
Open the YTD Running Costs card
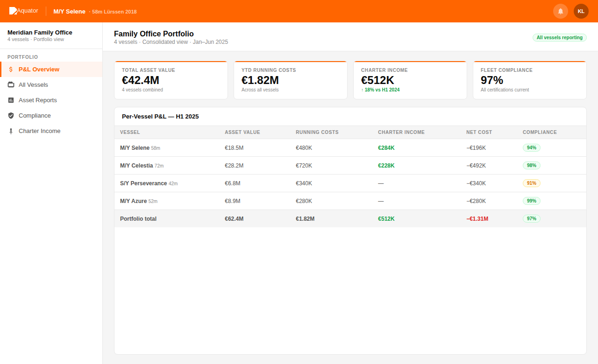tap(291, 80)
